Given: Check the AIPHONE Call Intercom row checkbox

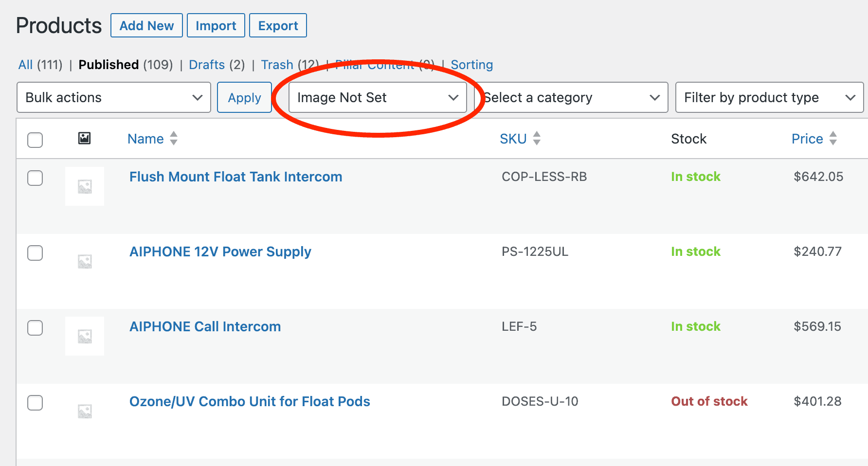Looking at the screenshot, I should pyautogui.click(x=35, y=328).
